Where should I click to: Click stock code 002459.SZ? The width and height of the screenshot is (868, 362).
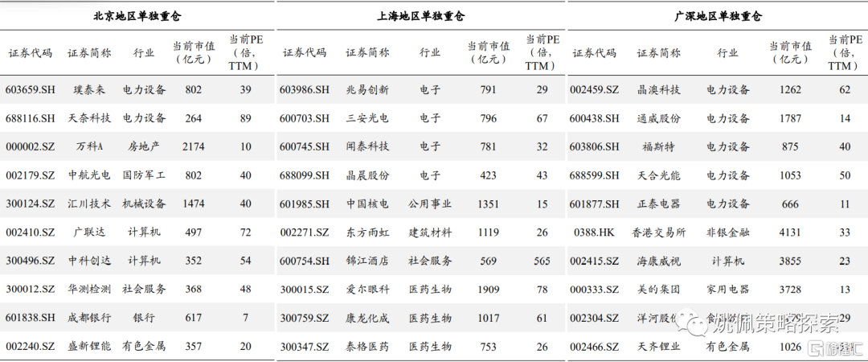click(595, 89)
